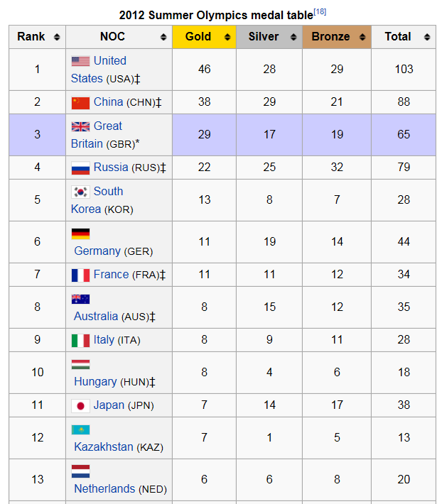Screen dimensions: 442x504
Task: Sort by the Bronze column header
Action: tap(330, 37)
